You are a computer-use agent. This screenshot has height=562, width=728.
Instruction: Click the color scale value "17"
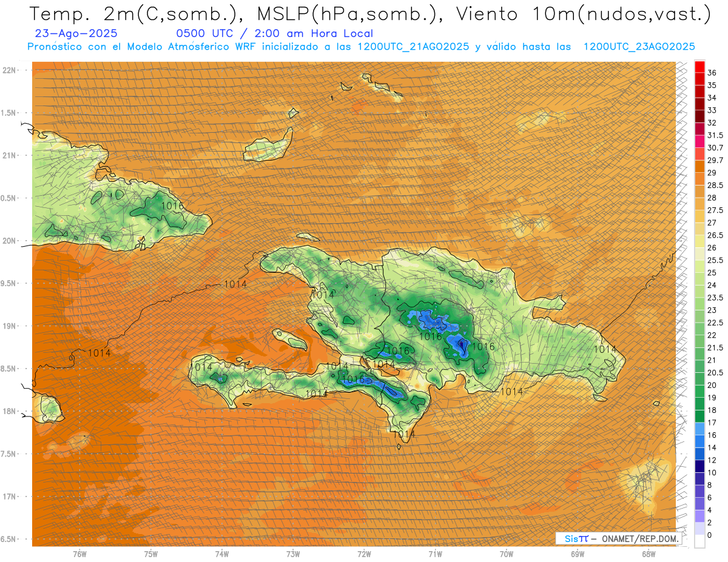coord(712,423)
